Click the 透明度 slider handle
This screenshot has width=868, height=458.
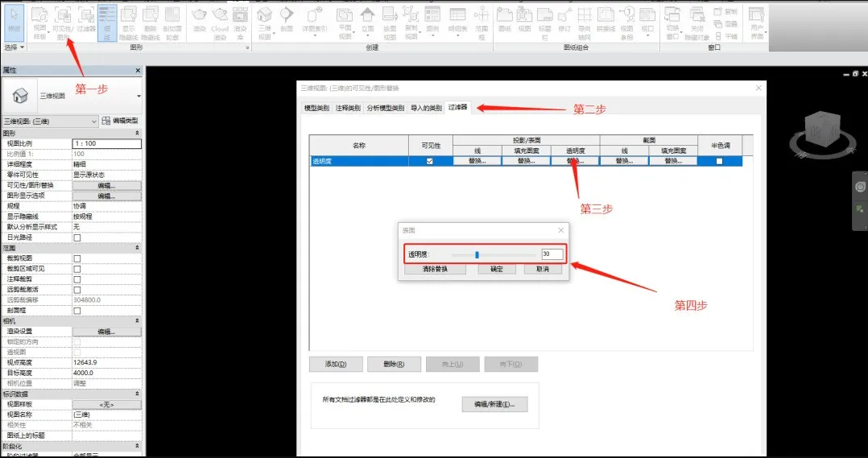pyautogui.click(x=477, y=254)
